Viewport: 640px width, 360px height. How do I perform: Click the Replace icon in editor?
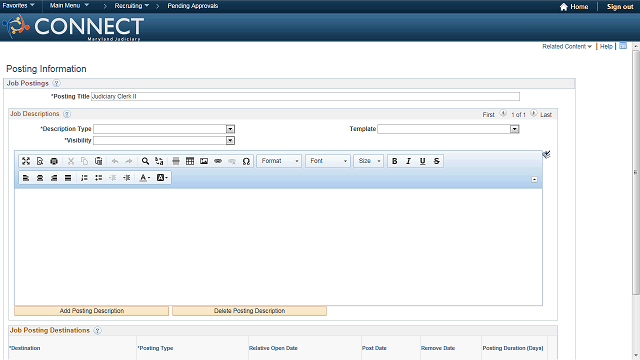pos(159,161)
